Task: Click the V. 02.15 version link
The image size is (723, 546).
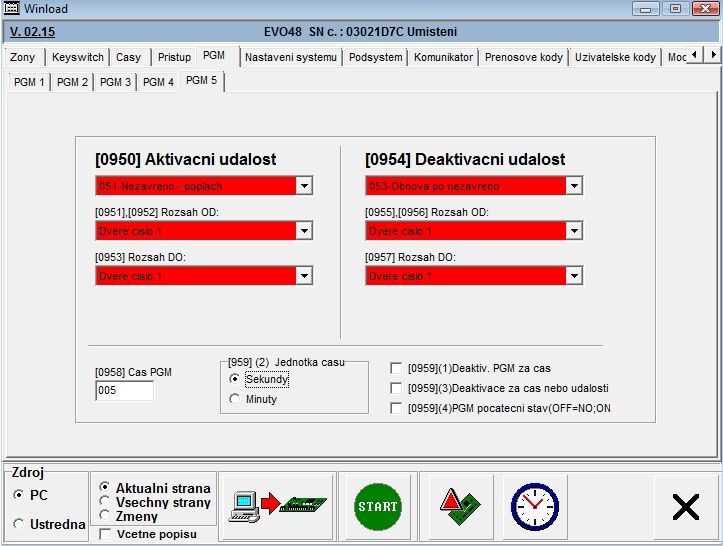Action: (32, 32)
